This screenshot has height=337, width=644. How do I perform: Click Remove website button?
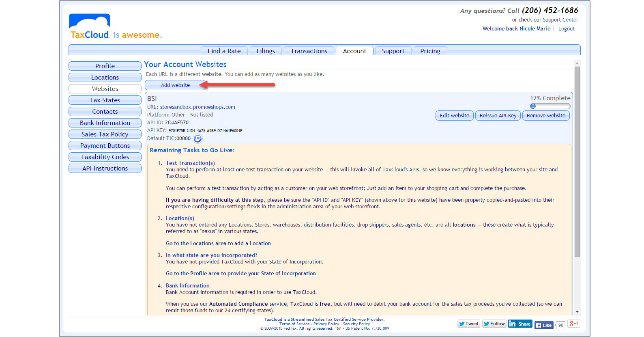click(546, 115)
